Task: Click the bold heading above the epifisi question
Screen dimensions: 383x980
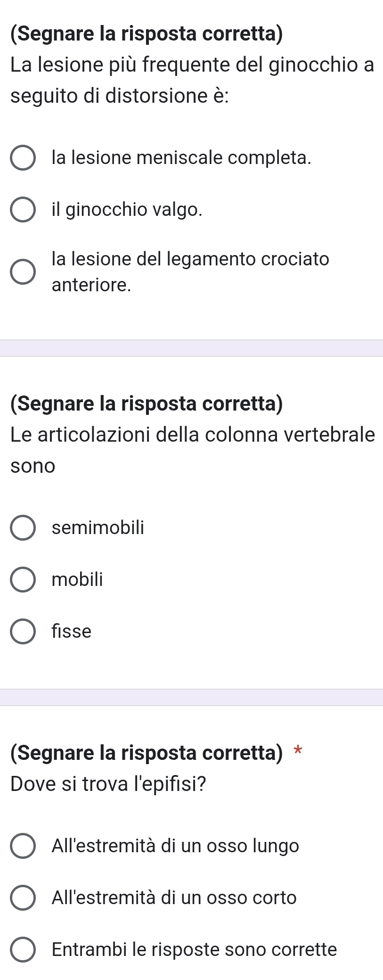Action: [x=147, y=753]
